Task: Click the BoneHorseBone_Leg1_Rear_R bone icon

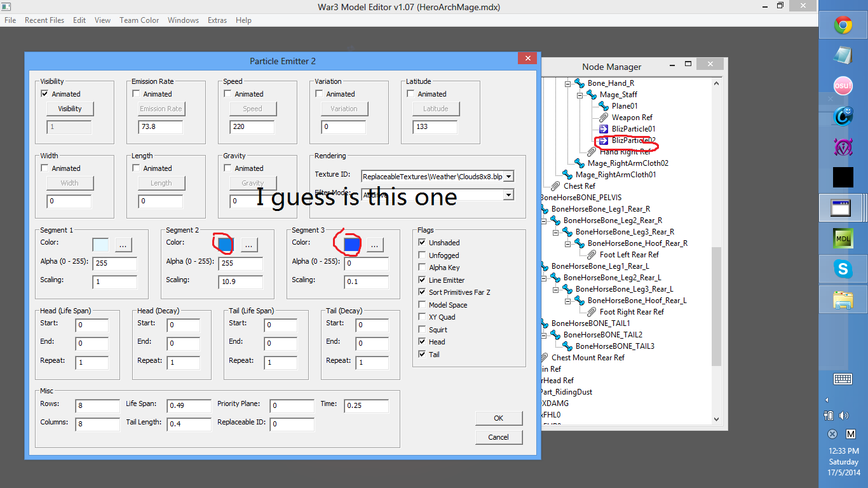Action: pyautogui.click(x=543, y=209)
